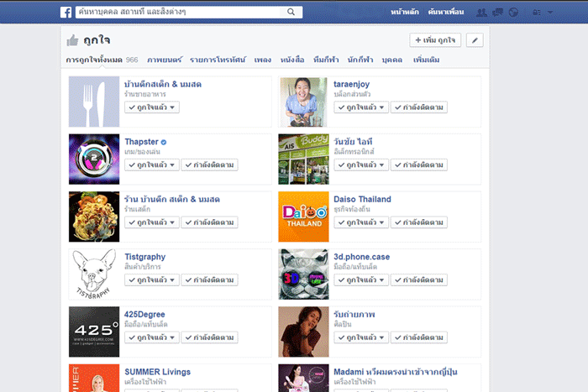Open the 3d.phone.case cat thumbnail
This screenshot has height=392, width=588.
click(x=303, y=274)
